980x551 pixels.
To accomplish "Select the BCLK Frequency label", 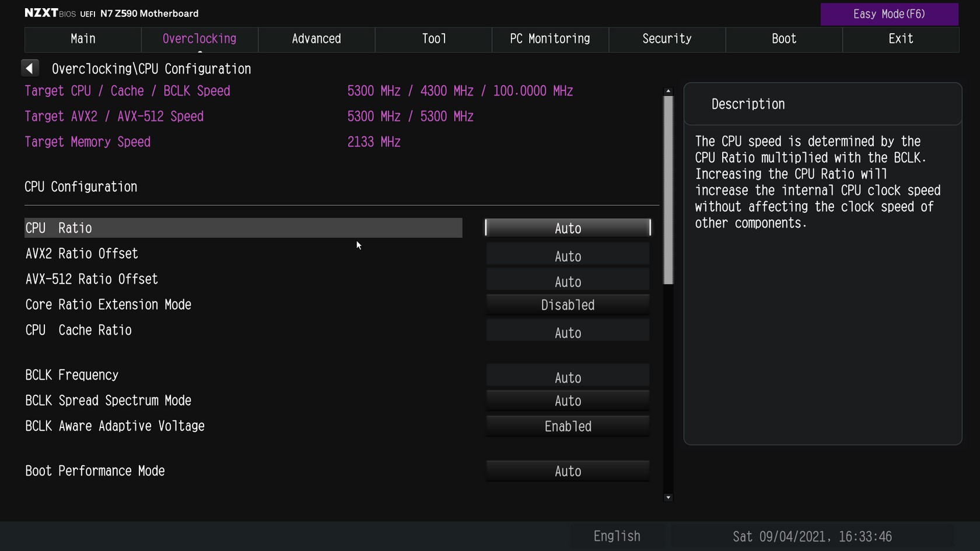I will (72, 375).
